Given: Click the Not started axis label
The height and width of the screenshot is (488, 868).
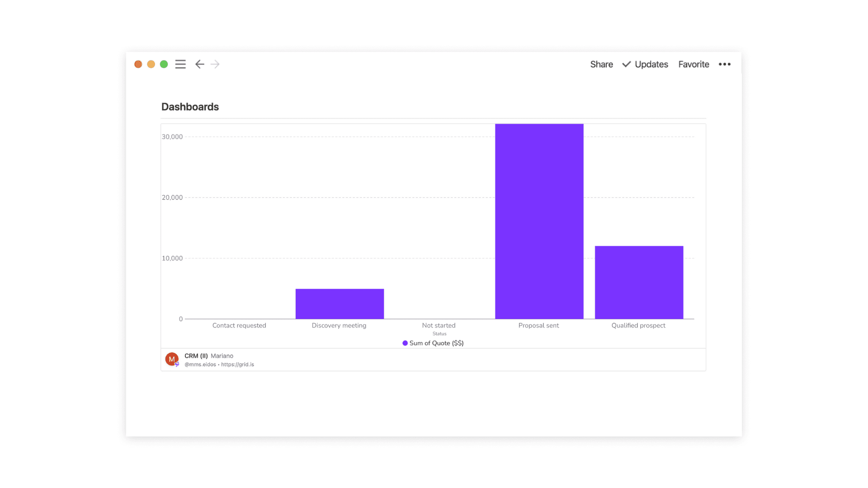Looking at the screenshot, I should click(x=439, y=325).
